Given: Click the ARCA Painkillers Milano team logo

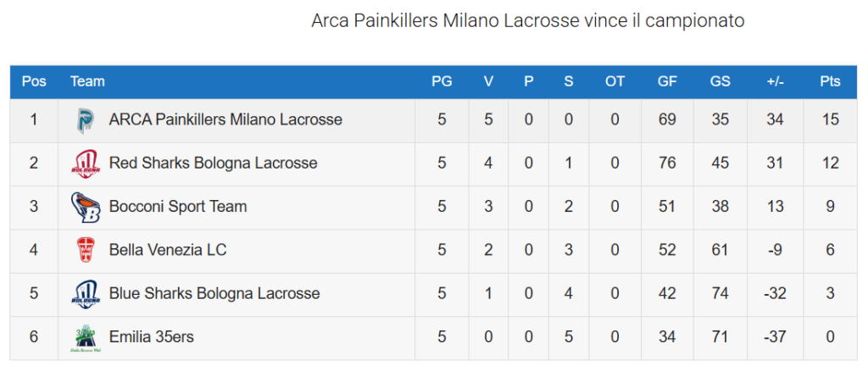Looking at the screenshot, I should [x=86, y=120].
